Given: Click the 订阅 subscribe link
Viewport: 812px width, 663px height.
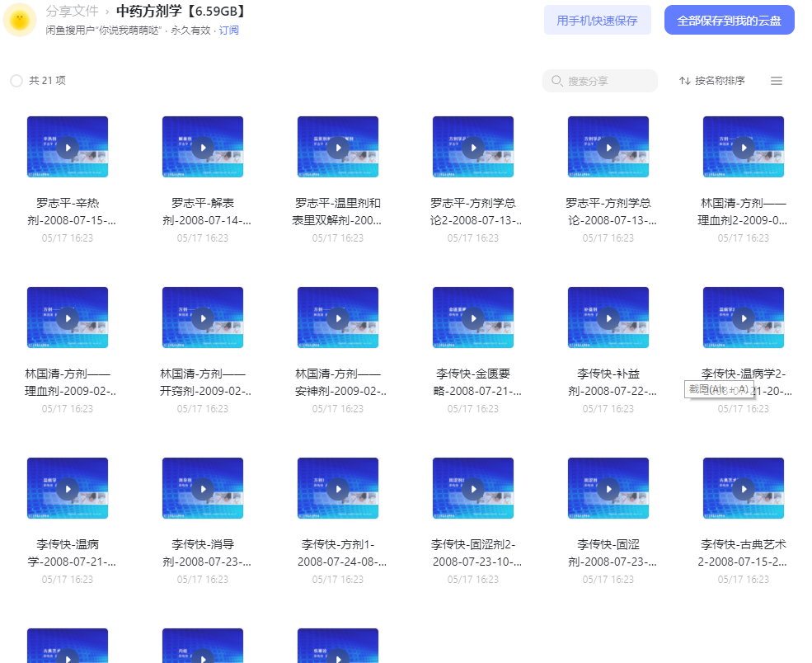Looking at the screenshot, I should (x=228, y=30).
